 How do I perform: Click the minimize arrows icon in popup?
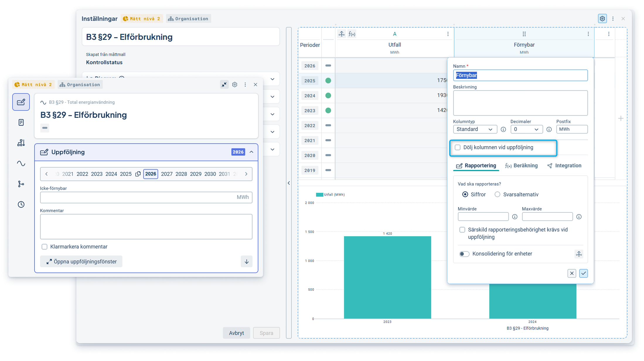[x=224, y=85]
